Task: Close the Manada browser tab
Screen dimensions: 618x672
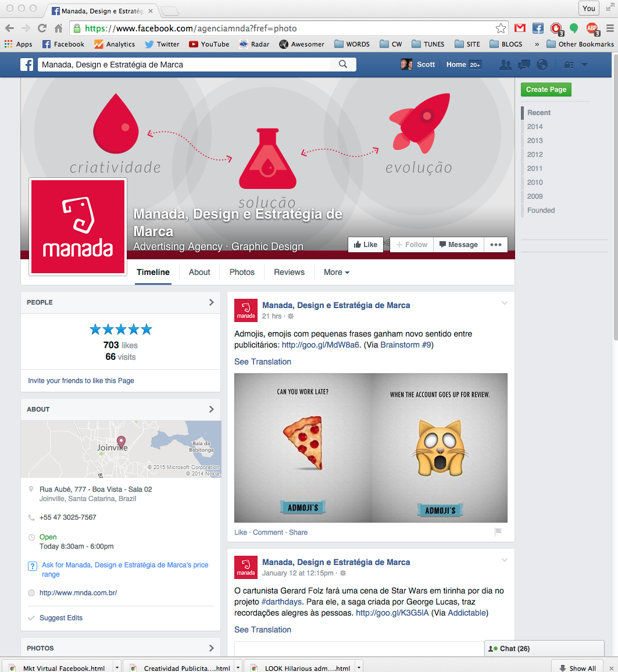Action: [x=151, y=11]
